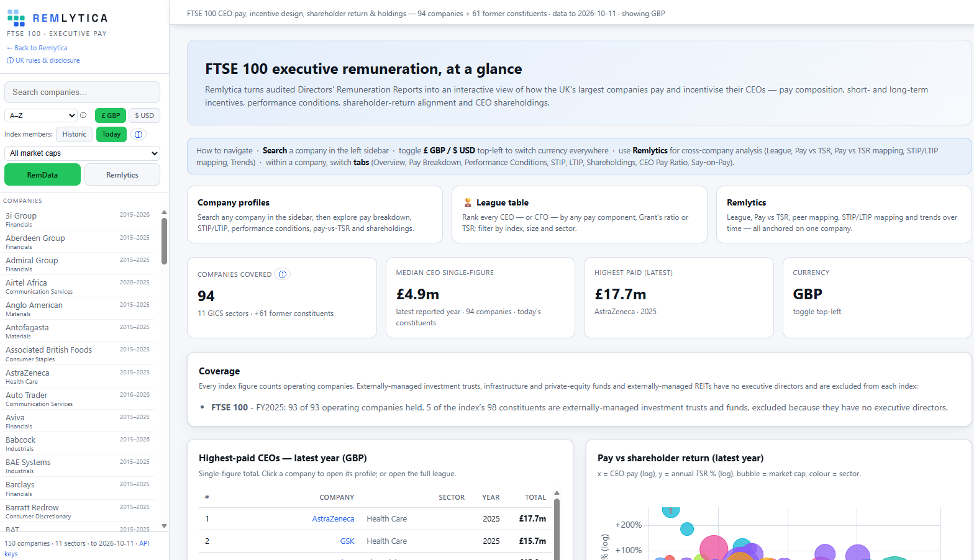Click the info icon beside sort dropdown
Screen dimensions: 974x560
click(83, 115)
